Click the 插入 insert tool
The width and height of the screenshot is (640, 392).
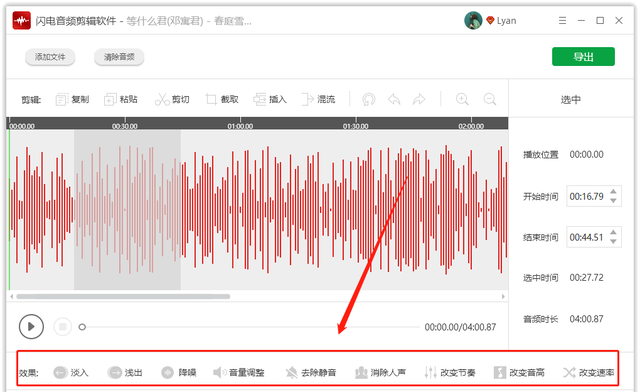(270, 99)
